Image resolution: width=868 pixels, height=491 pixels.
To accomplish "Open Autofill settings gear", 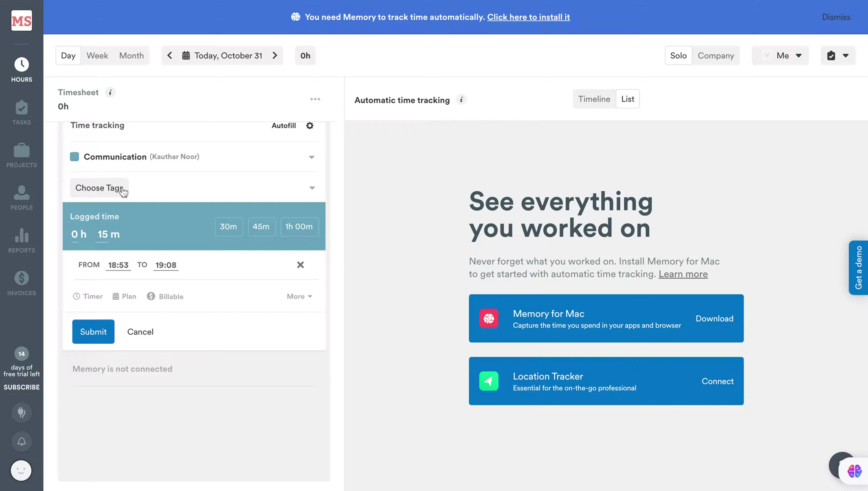I will click(310, 126).
